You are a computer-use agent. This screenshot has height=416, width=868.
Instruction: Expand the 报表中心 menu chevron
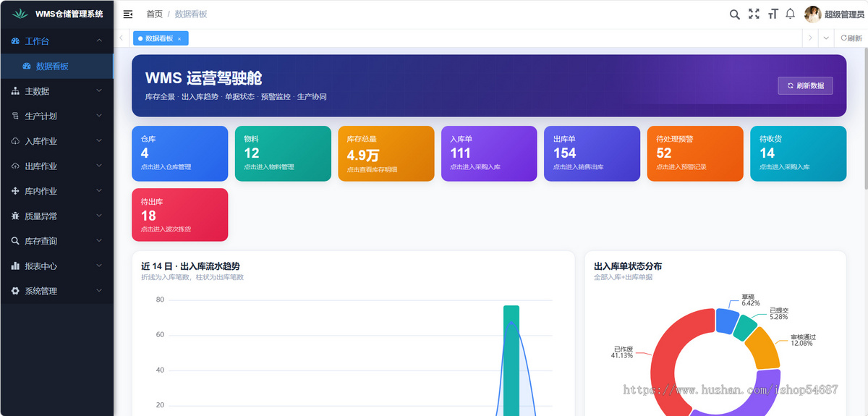[x=99, y=266]
